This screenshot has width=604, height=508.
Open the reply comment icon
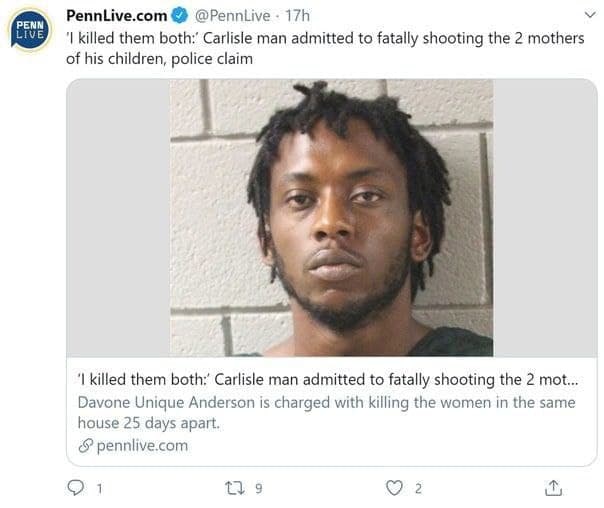(x=75, y=488)
